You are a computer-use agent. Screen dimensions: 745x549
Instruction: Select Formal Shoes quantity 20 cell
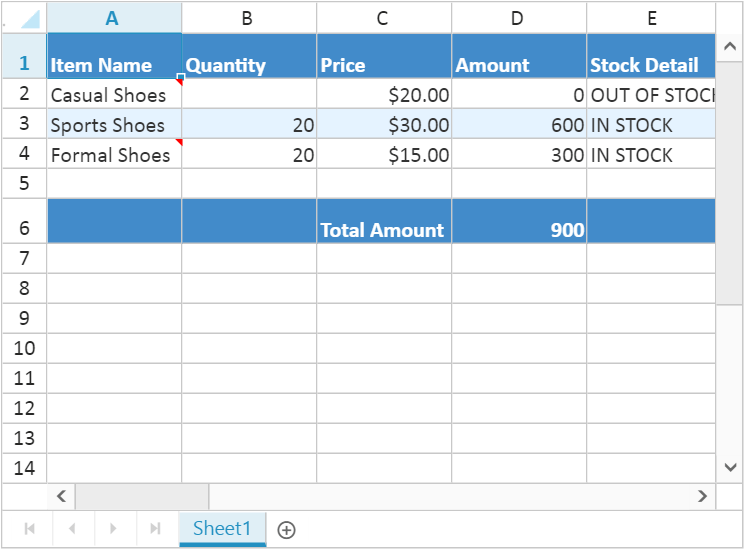click(249, 154)
